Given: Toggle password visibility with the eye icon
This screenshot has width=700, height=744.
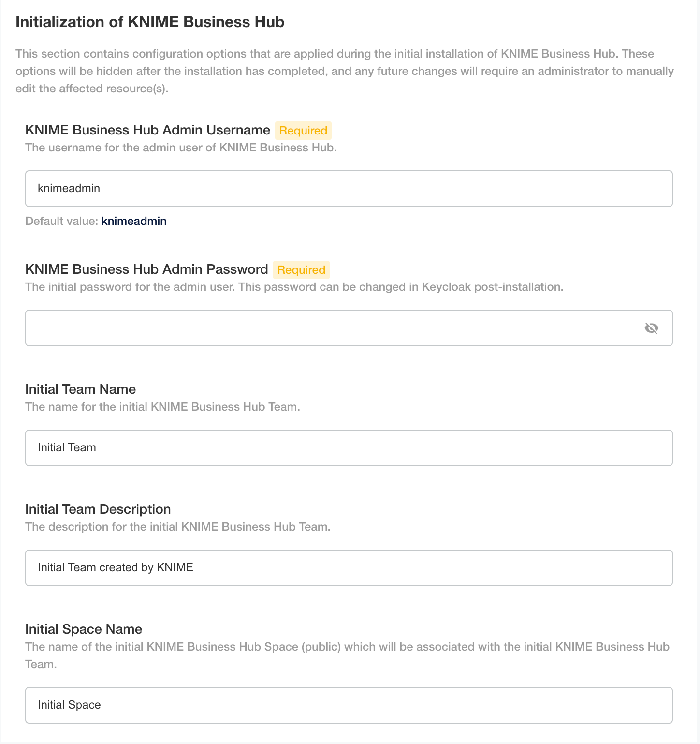Looking at the screenshot, I should click(x=651, y=328).
